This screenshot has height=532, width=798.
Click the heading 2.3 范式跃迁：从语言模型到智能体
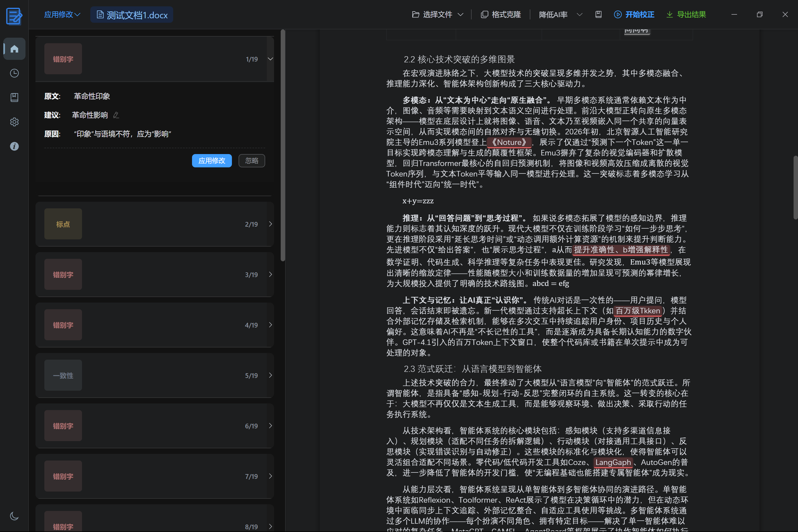[472, 369]
